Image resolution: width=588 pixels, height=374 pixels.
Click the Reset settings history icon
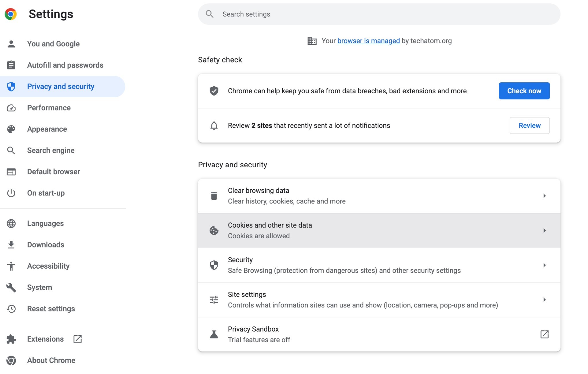coord(11,309)
